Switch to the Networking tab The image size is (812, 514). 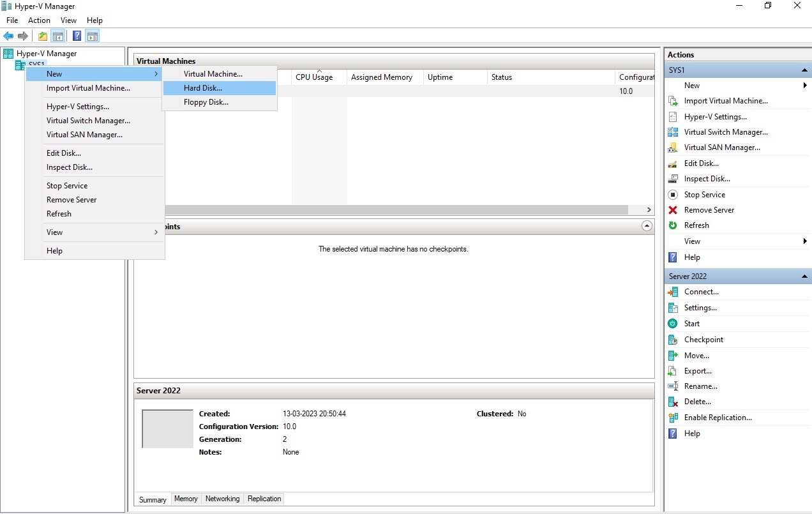[x=223, y=499]
